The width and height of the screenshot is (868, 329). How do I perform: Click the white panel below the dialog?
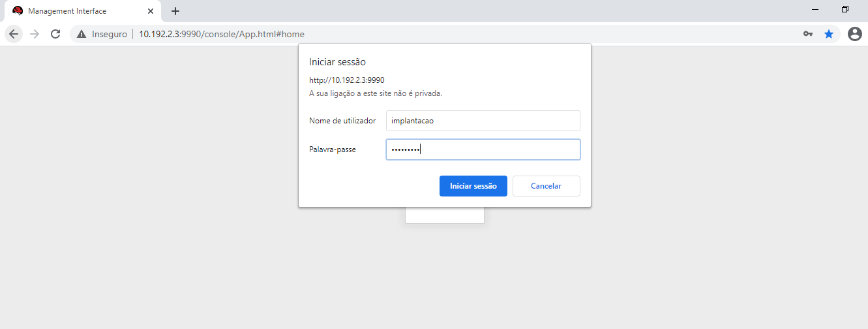point(444,215)
